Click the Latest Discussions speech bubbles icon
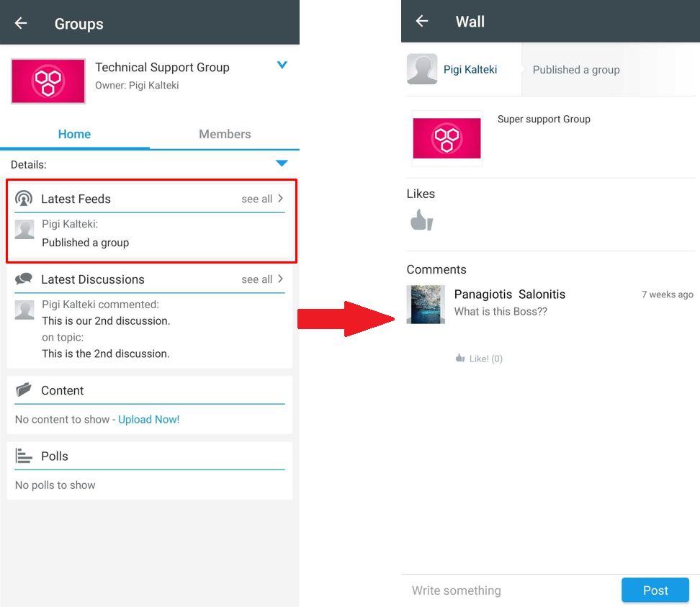The height and width of the screenshot is (607, 700). 24,279
